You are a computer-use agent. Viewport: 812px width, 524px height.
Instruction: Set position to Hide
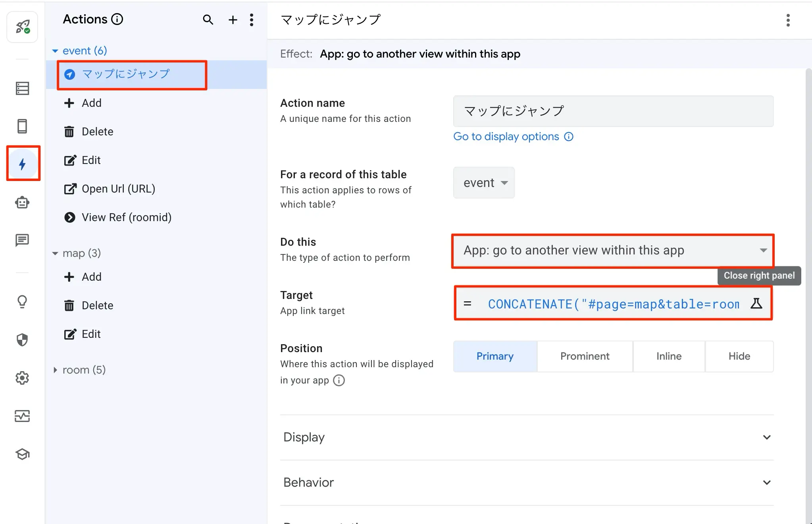click(739, 356)
